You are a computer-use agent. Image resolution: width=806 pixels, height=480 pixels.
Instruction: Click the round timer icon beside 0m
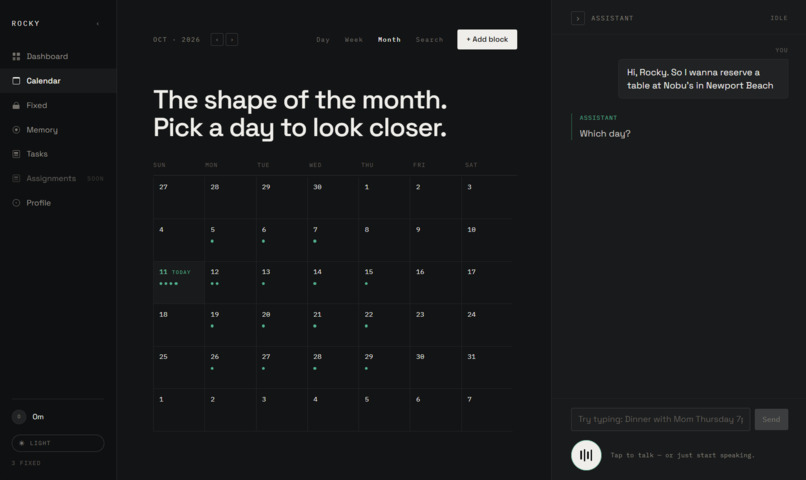[19, 417]
